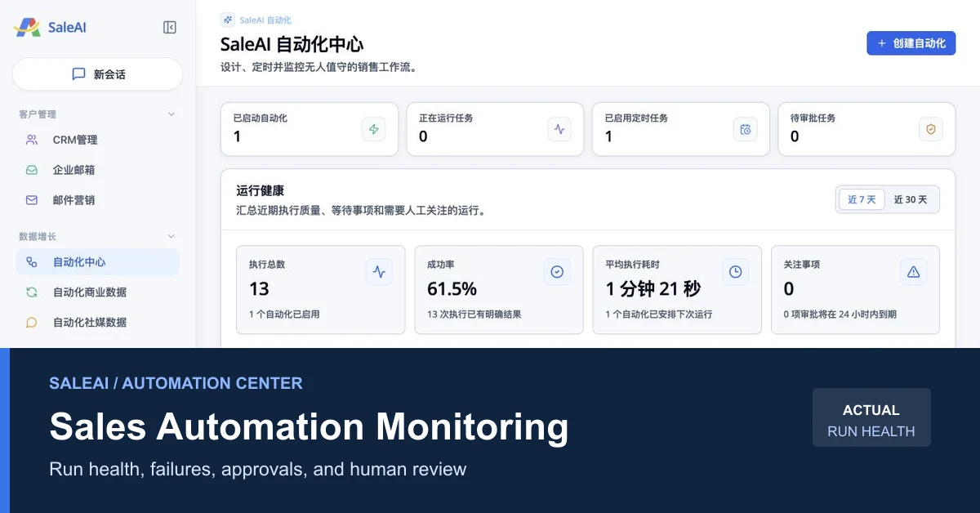Click the lightning icon in 已启动自动化 card
The image size is (980, 513).
374,129
